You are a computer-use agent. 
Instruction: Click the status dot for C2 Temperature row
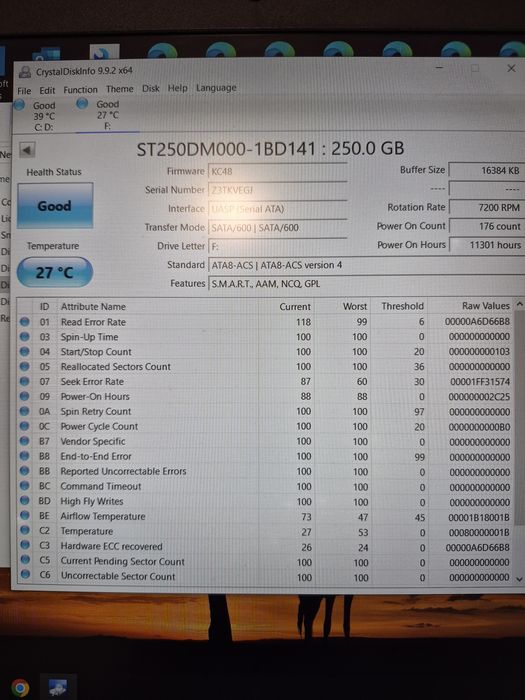coord(25,531)
